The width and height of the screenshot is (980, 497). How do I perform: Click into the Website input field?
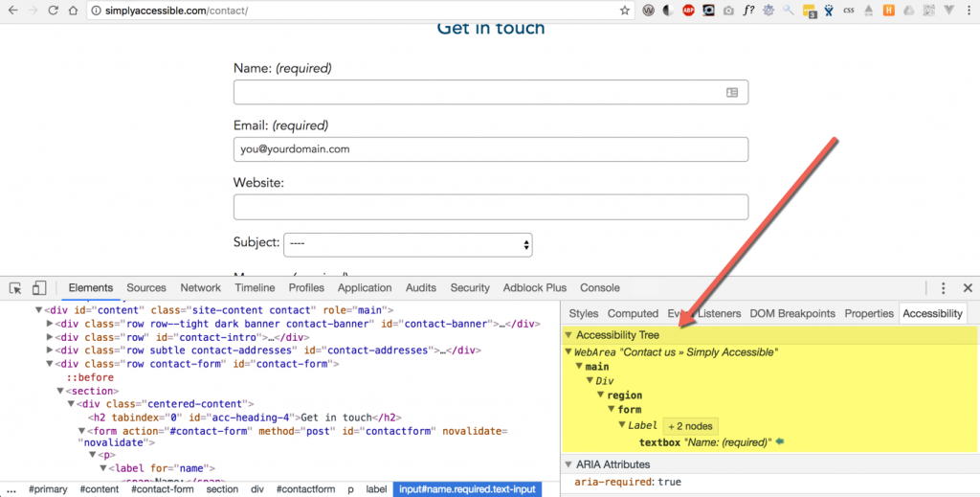[x=491, y=207]
